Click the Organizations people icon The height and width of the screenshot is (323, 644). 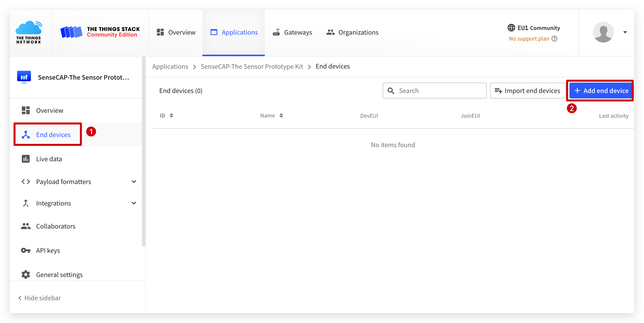(x=330, y=32)
